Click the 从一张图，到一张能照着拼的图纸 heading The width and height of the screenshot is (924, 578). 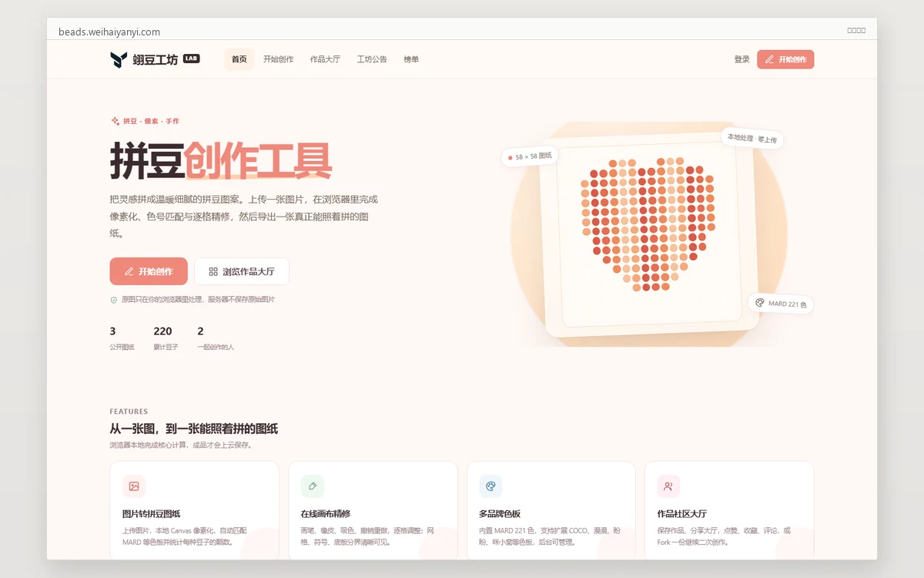pos(194,429)
